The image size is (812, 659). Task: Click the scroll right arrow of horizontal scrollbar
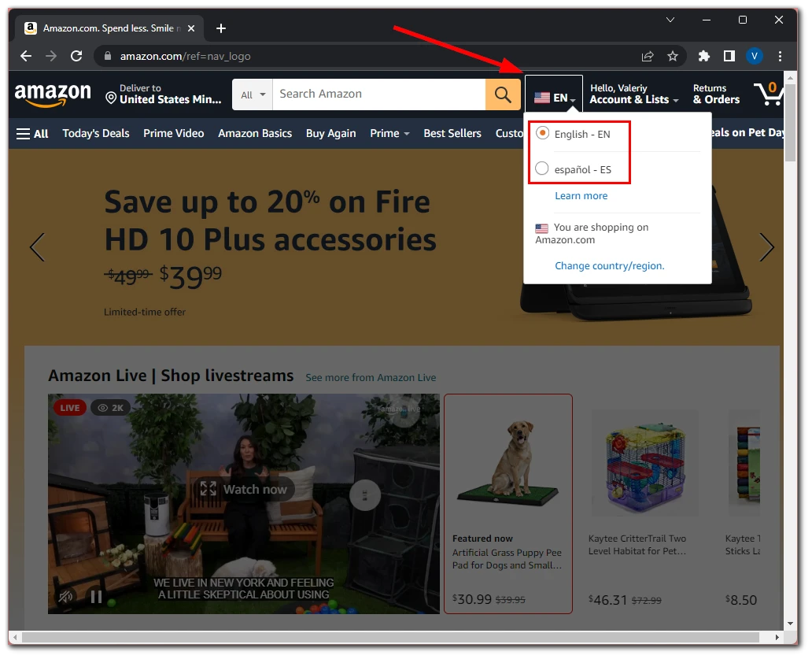click(x=777, y=637)
